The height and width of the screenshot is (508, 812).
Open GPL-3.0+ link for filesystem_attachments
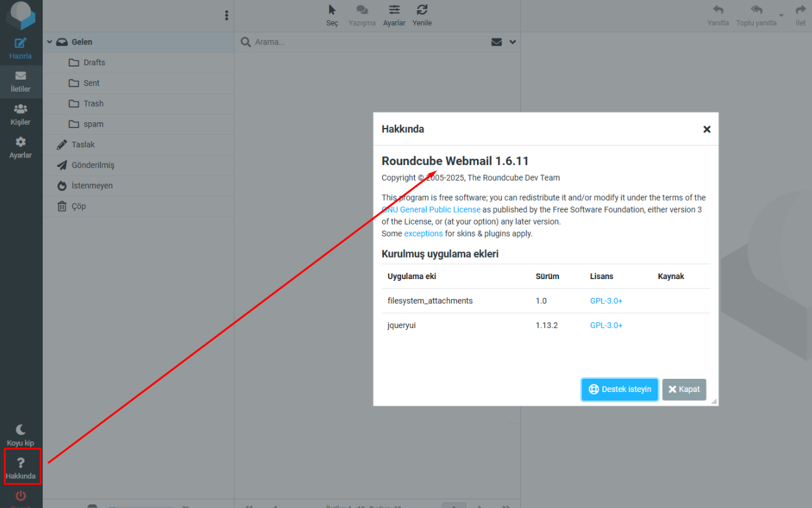click(x=606, y=301)
